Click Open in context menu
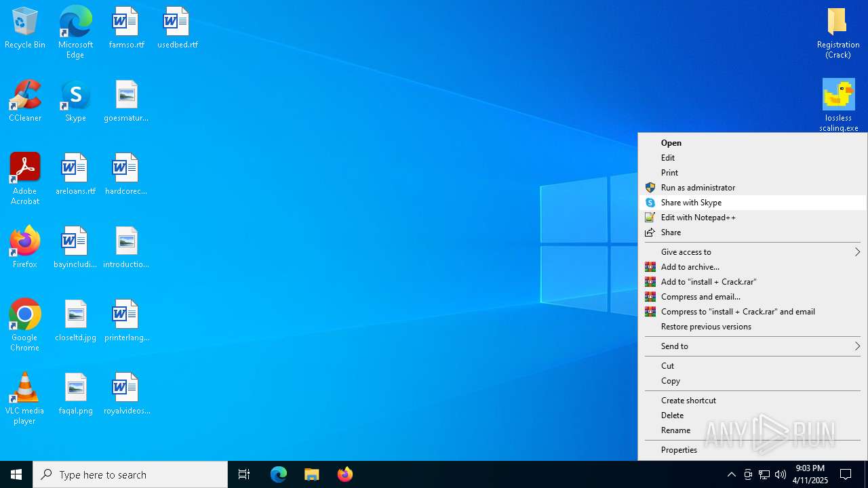Image resolution: width=868 pixels, height=488 pixels. (753, 143)
